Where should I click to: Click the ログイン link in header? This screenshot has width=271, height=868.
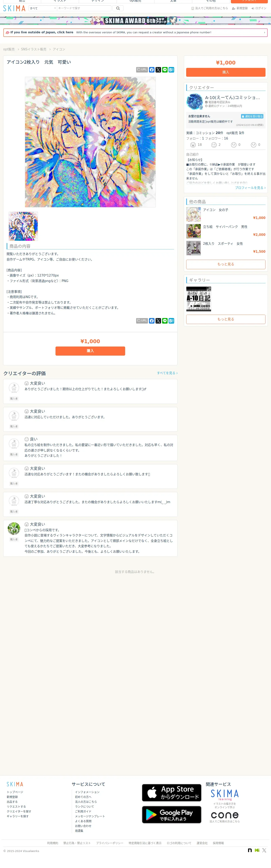point(259,8)
